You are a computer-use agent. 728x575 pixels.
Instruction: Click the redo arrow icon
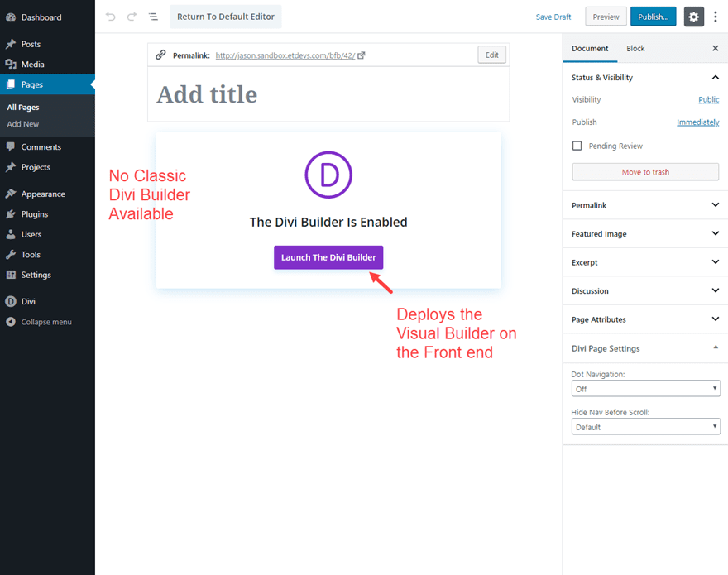pos(132,17)
